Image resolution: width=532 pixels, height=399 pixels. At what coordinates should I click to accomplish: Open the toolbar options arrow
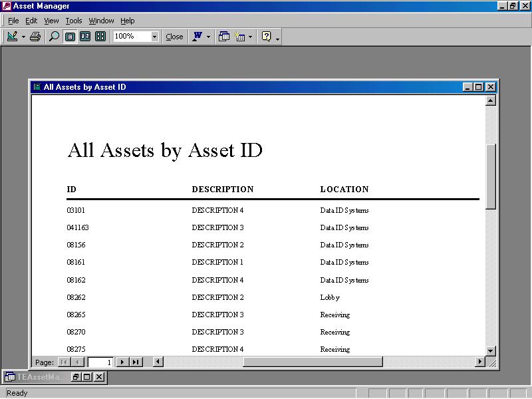click(x=277, y=39)
